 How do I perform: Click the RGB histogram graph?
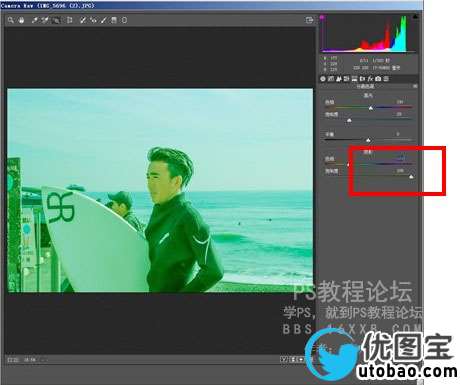pos(368,33)
